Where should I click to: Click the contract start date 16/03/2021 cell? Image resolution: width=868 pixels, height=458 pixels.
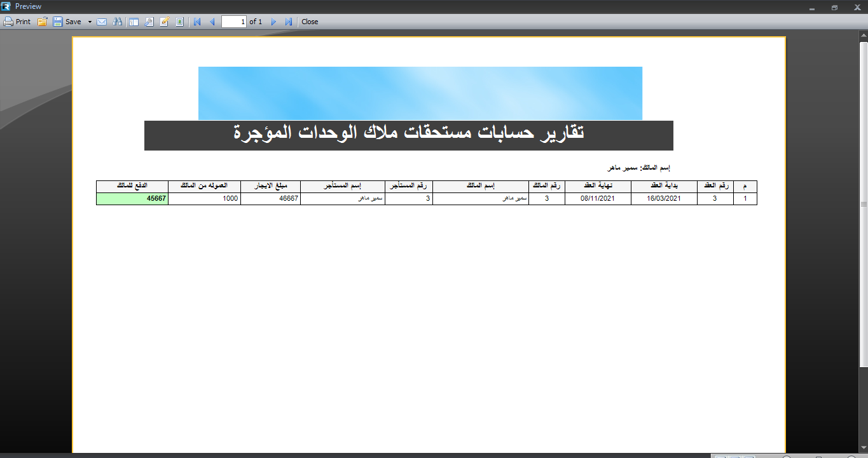664,199
